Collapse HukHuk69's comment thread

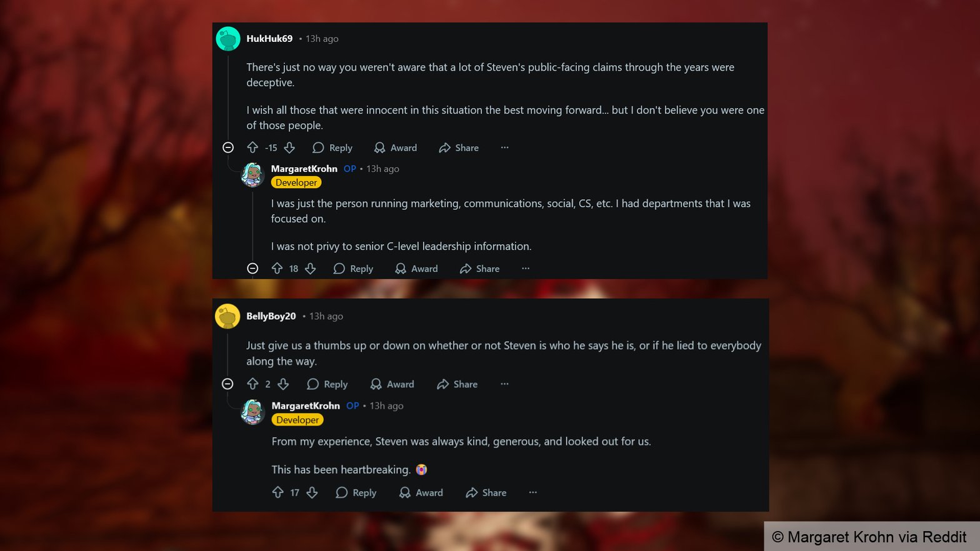coord(228,147)
